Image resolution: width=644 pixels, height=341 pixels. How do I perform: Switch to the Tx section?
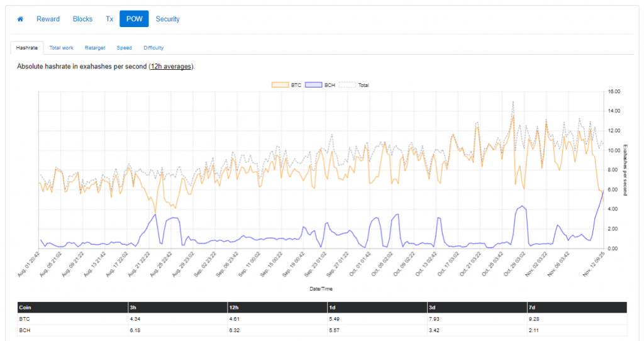109,19
